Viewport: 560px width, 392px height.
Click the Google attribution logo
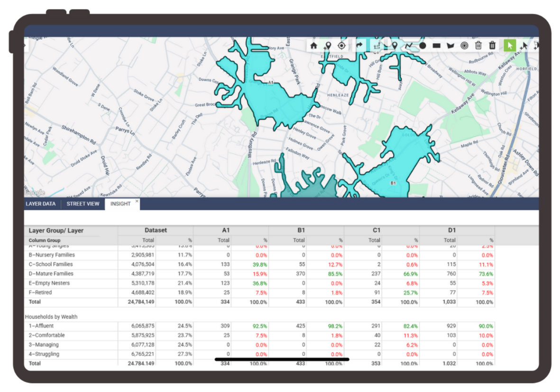pyautogui.click(x=34, y=192)
